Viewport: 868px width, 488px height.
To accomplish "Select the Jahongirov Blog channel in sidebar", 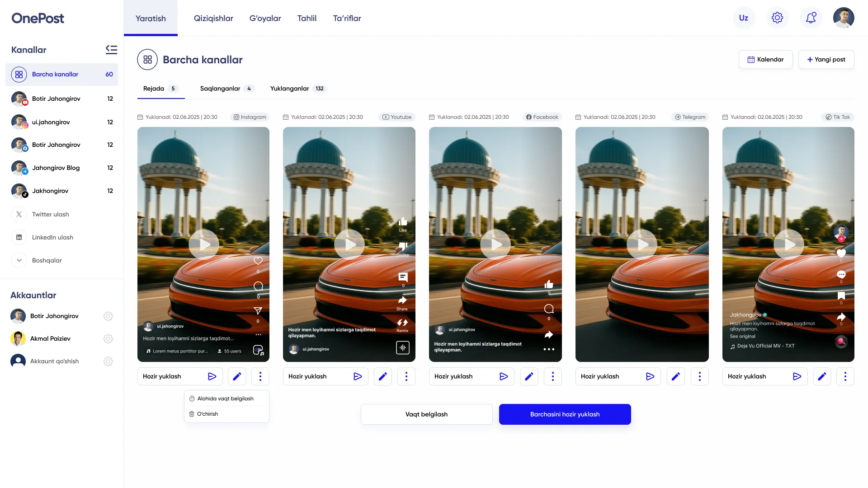I will coord(55,168).
